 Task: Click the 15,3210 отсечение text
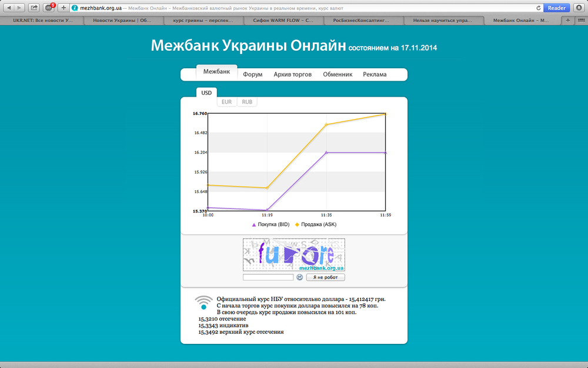[222, 319]
